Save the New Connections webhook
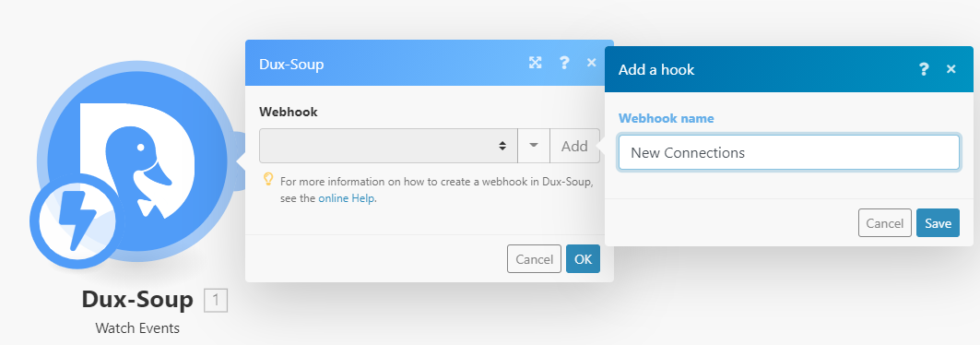Screen dimensions: 980x345 [938, 223]
